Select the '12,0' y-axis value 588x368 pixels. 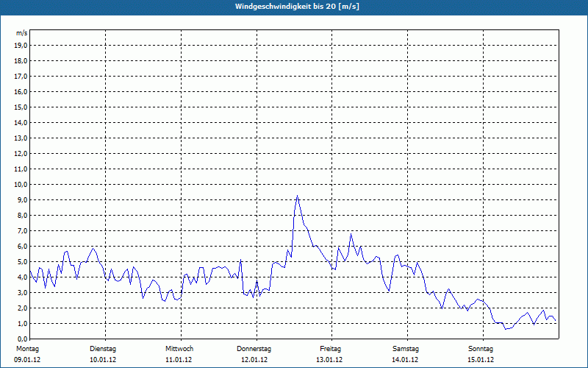[21, 154]
